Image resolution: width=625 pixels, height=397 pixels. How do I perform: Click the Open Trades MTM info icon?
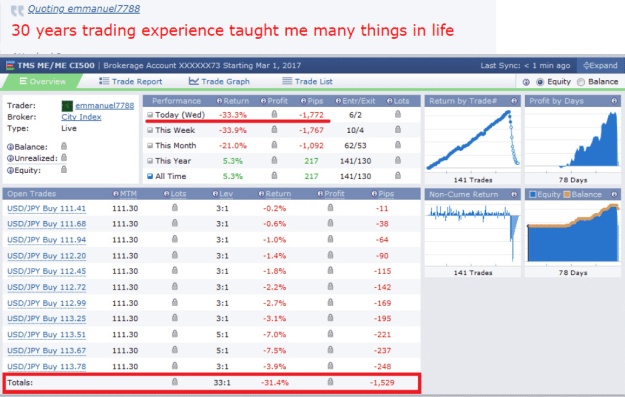tap(116, 194)
